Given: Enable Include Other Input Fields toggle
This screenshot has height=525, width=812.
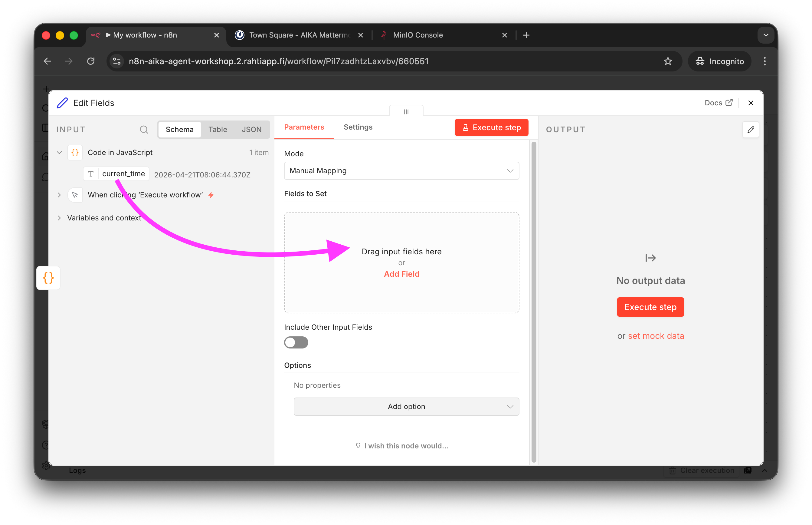Looking at the screenshot, I should tap(296, 342).
